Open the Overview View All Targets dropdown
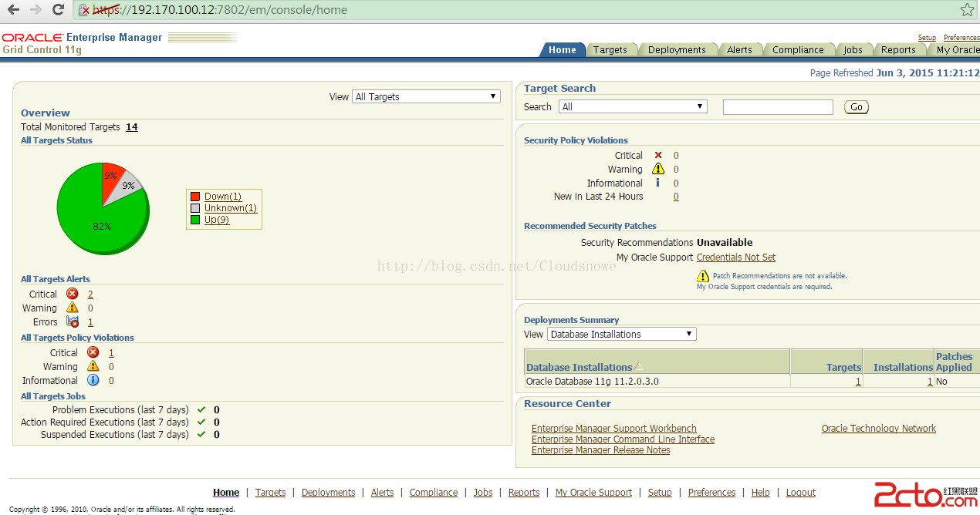This screenshot has height=515, width=980. (x=426, y=96)
